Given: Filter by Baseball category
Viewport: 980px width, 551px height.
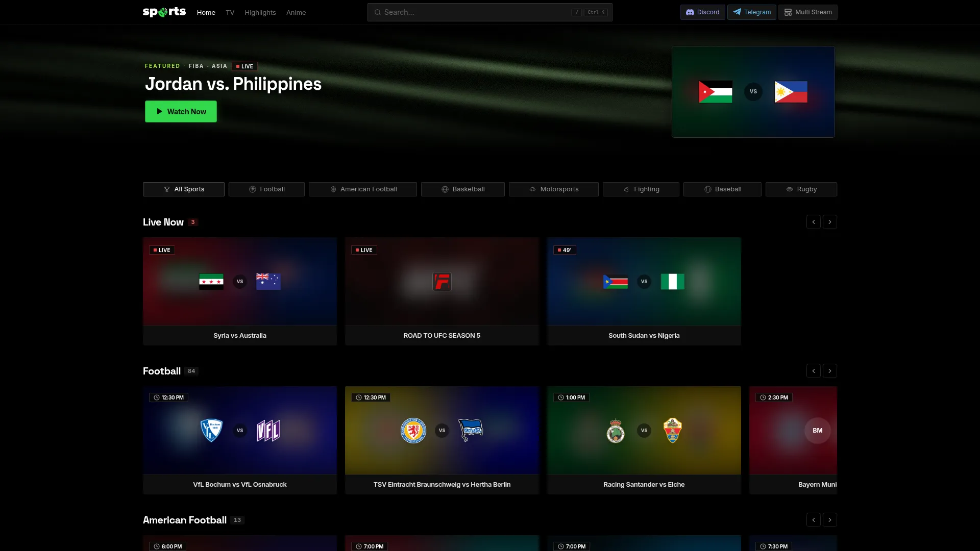Looking at the screenshot, I should click(723, 189).
